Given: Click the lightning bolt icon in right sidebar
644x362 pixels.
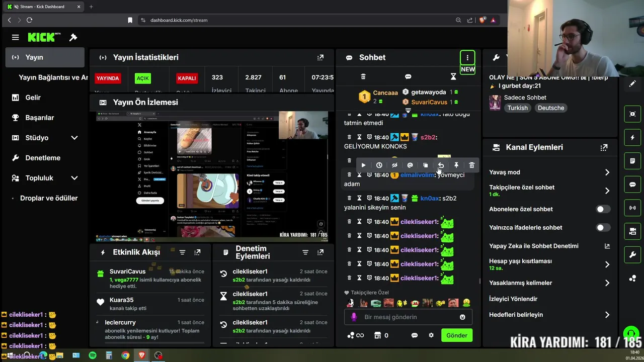Looking at the screenshot, I should 632,137.
